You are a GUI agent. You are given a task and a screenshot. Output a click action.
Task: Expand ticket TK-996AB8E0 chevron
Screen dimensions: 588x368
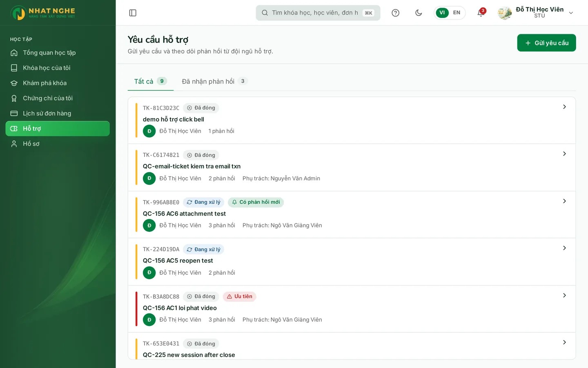tap(564, 201)
